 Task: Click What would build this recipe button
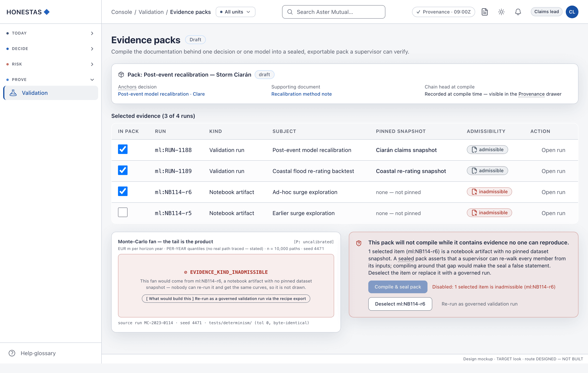226,299
